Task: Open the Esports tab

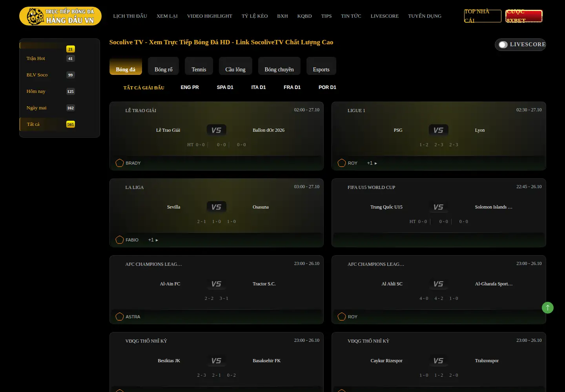Action: (x=321, y=66)
